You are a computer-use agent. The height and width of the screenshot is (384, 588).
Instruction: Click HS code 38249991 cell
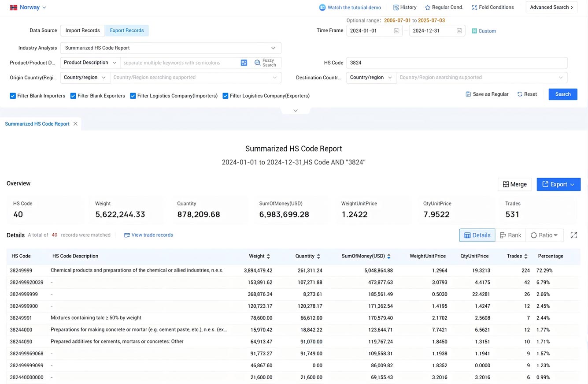[21, 318]
